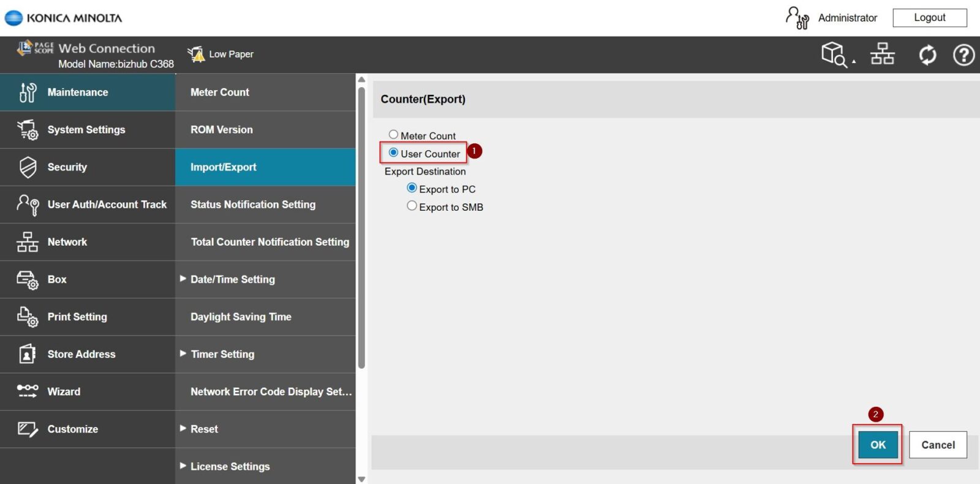
Task: Click the device search box icon
Action: tap(834, 54)
